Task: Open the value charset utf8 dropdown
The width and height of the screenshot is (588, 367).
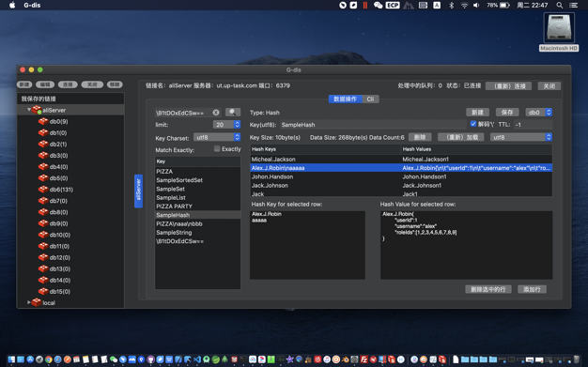Action: (x=521, y=137)
